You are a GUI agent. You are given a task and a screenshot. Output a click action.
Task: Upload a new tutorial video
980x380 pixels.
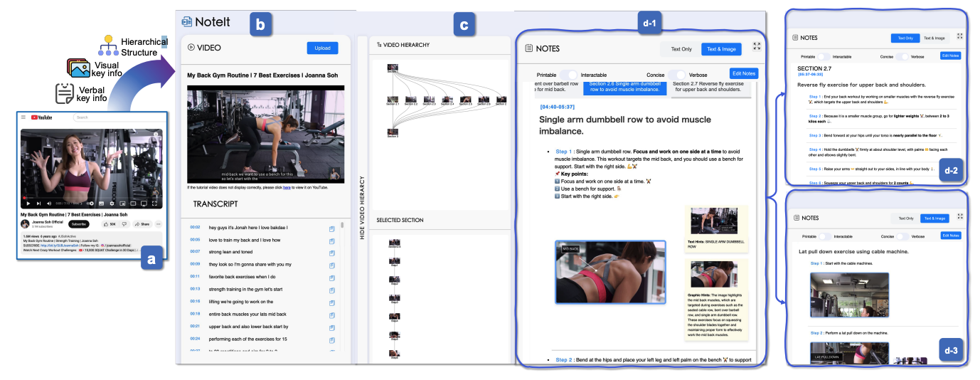pyautogui.click(x=323, y=48)
